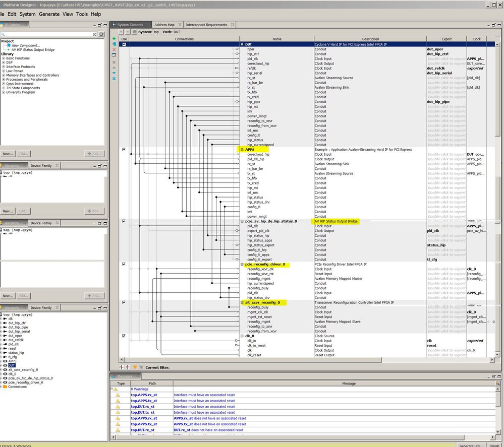Expand Basic Functions in the library
Viewport: 504px width, 447px height.
3,58
